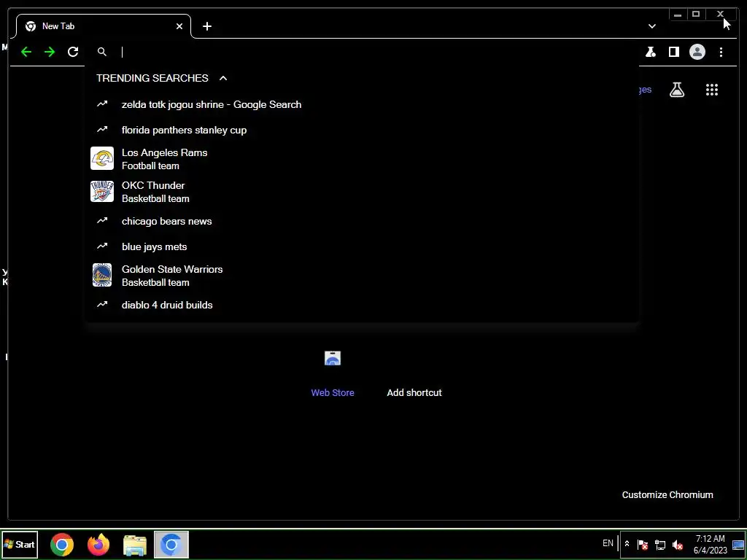Click the OKC Thunder logo
Image resolution: width=747 pixels, height=560 pixels.
[x=102, y=192]
